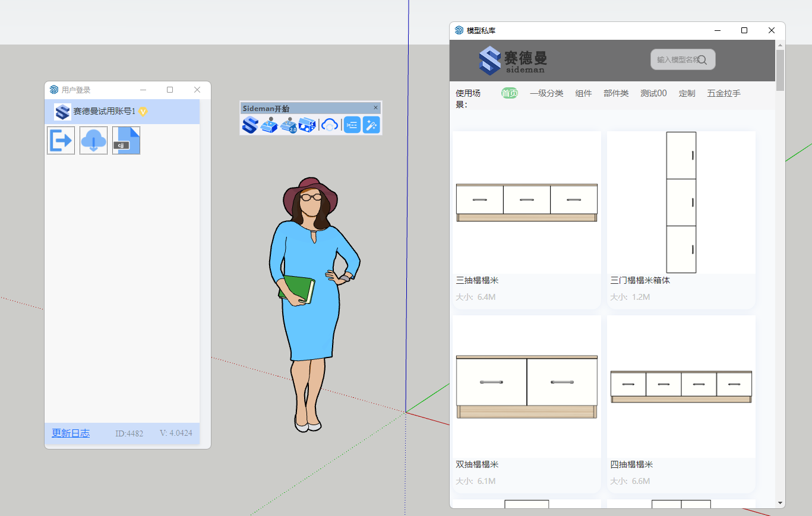Click the model name search field
The image size is (812, 516).
click(676, 60)
